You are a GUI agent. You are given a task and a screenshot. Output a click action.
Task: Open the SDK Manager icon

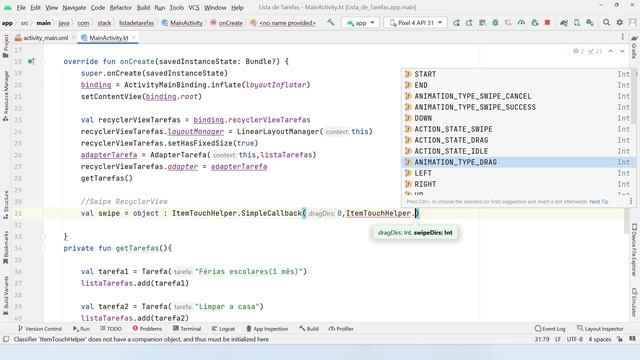coord(590,23)
